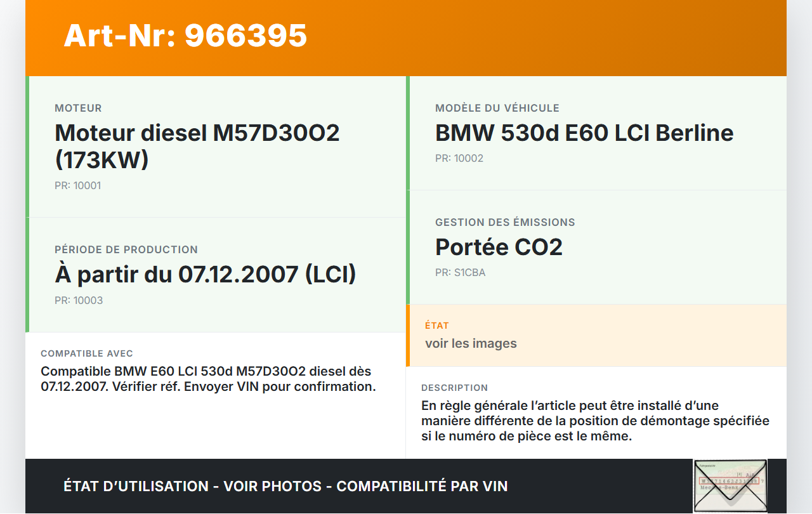Click the MOTEUR section label
This screenshot has height=514, width=812.
(78, 108)
